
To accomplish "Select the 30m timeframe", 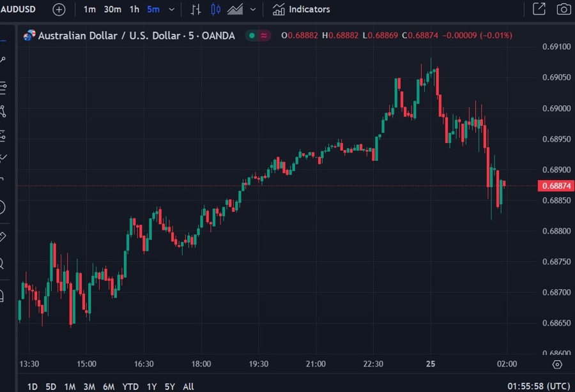I will click(x=112, y=9).
